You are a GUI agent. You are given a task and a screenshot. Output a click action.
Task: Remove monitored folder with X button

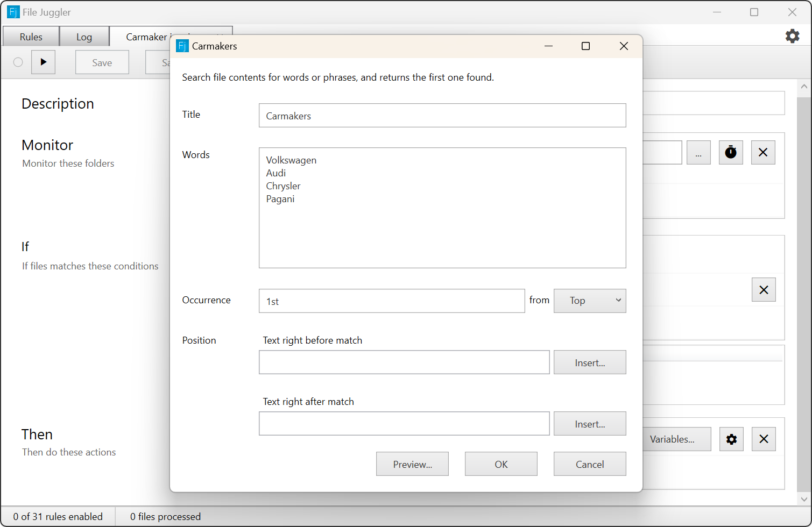pyautogui.click(x=763, y=152)
